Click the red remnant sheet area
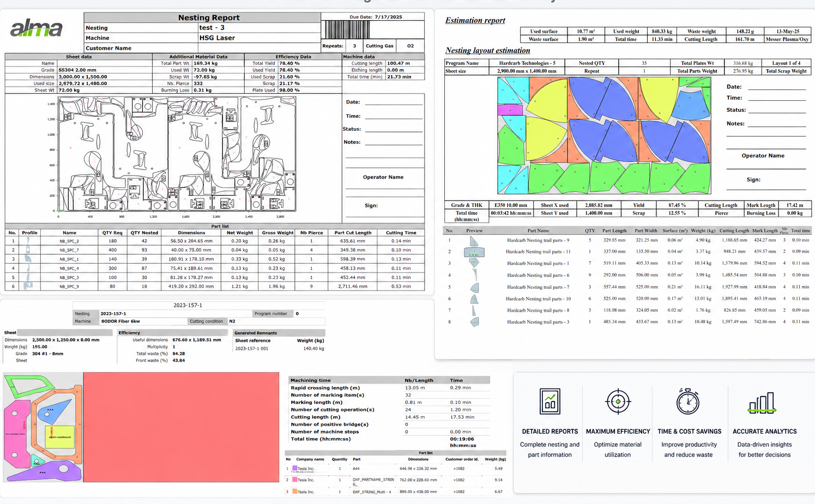Viewport: 815px width, 504px height. pyautogui.click(x=181, y=427)
